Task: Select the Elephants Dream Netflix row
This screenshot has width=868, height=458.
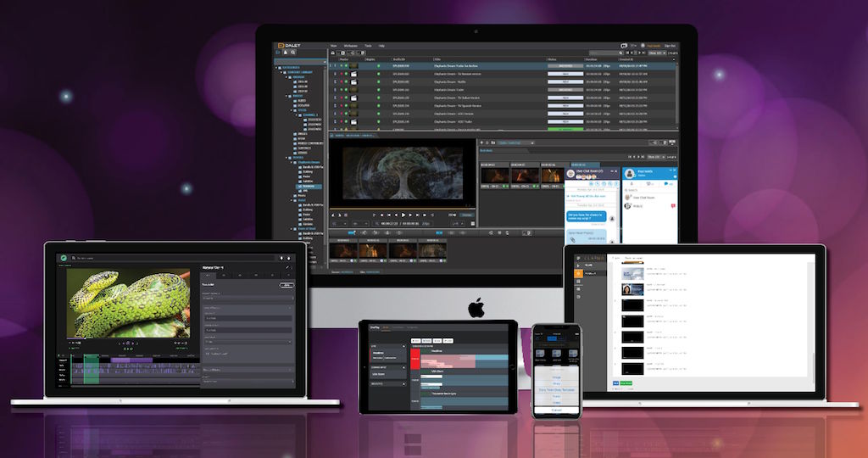Action: (x=502, y=81)
